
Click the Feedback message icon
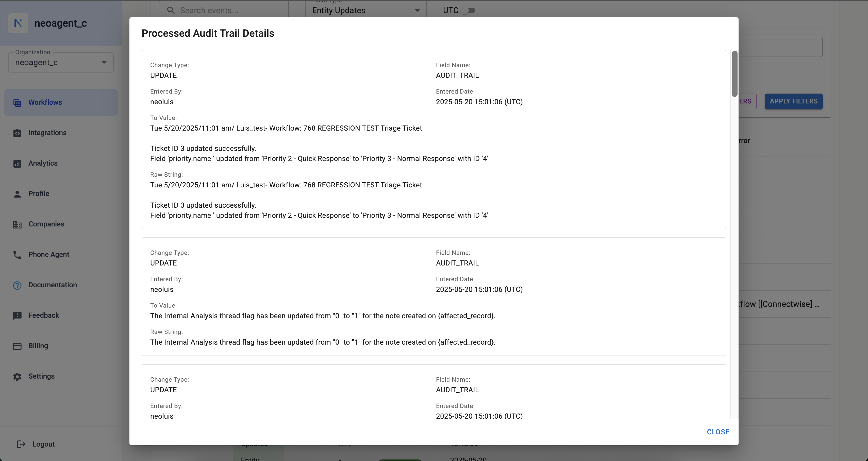(17, 315)
